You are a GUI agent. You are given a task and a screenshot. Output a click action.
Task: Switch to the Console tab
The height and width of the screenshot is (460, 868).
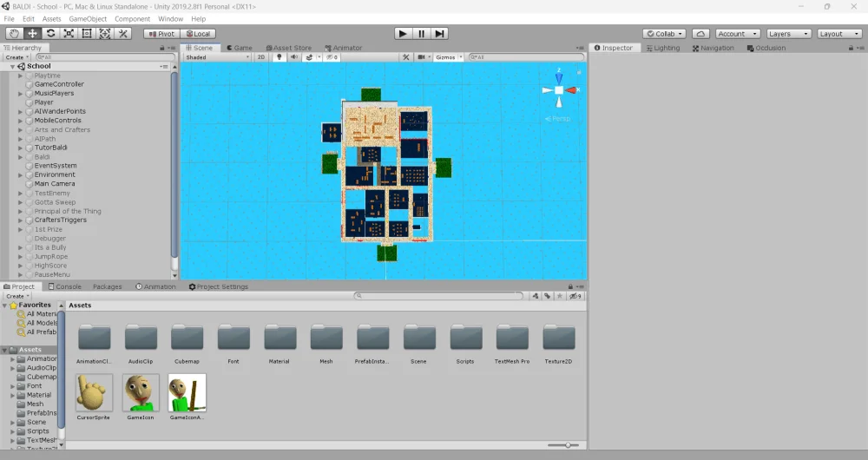(x=65, y=286)
